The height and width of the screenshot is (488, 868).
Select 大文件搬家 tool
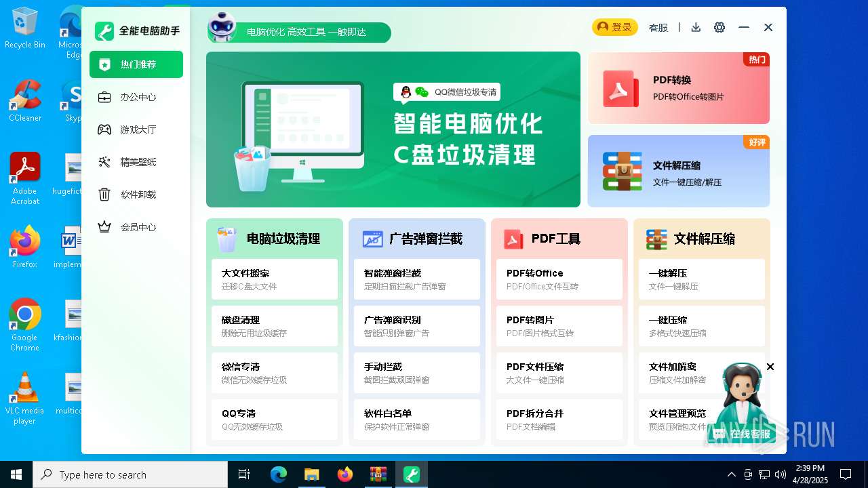point(275,279)
